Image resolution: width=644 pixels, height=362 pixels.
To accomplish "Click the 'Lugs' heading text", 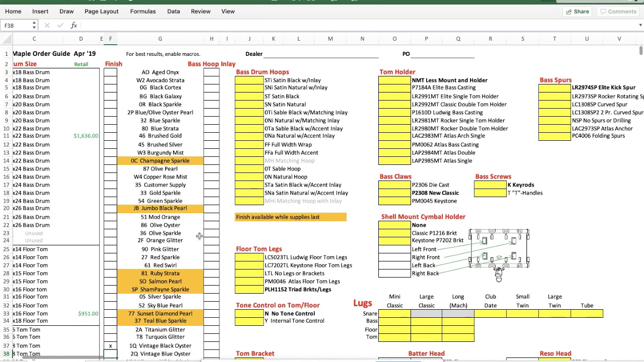I will coord(362,303).
